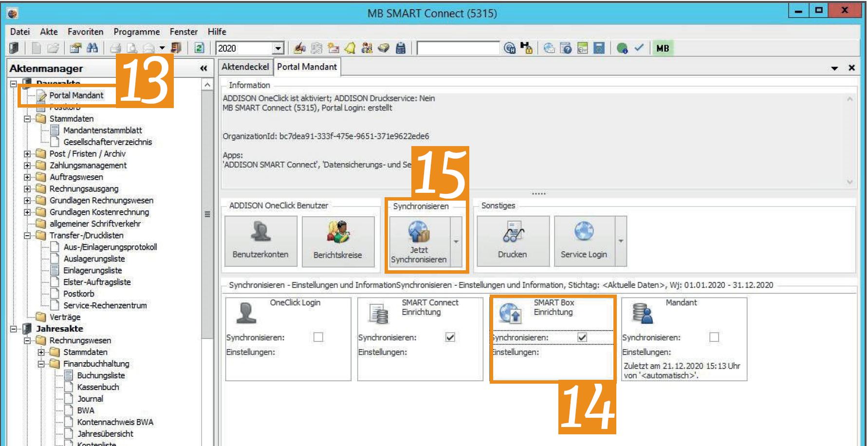The width and height of the screenshot is (868, 446).
Task: Click the green refresh icon in toolbar
Action: (x=199, y=48)
